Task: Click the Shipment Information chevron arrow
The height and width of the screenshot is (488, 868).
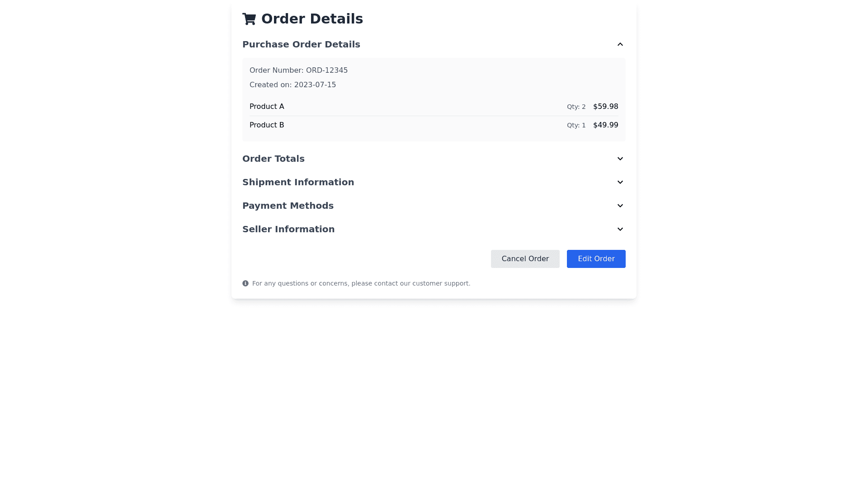Action: click(x=620, y=182)
